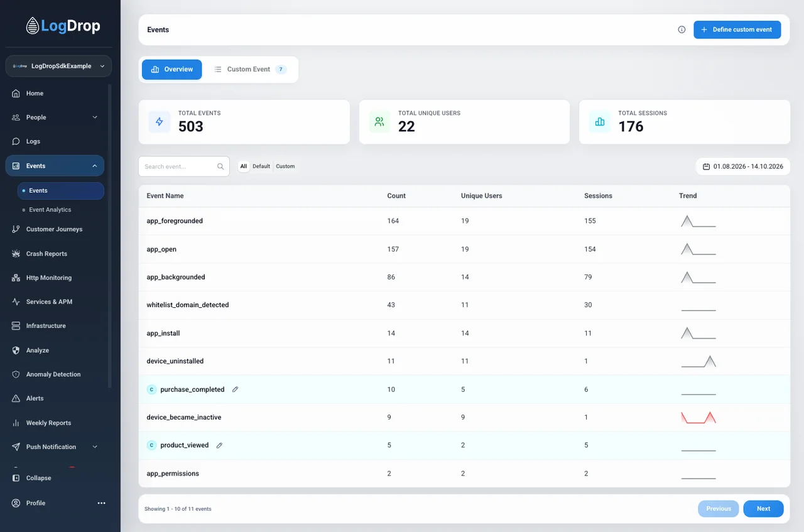804x532 pixels.
Task: Click the Next pagination button
Action: tap(763, 509)
